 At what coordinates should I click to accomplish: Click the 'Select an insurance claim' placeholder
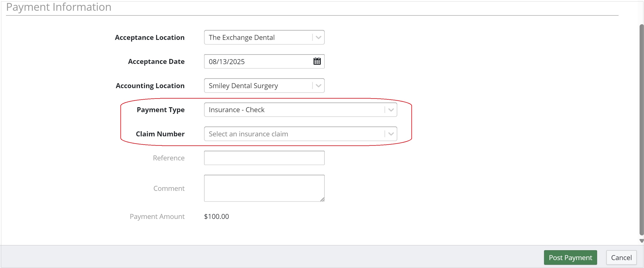[248, 134]
